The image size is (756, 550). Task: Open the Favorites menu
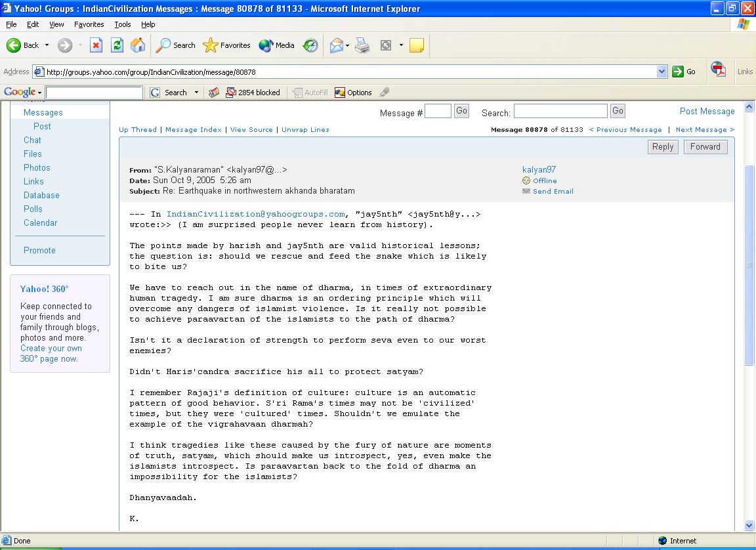(89, 24)
